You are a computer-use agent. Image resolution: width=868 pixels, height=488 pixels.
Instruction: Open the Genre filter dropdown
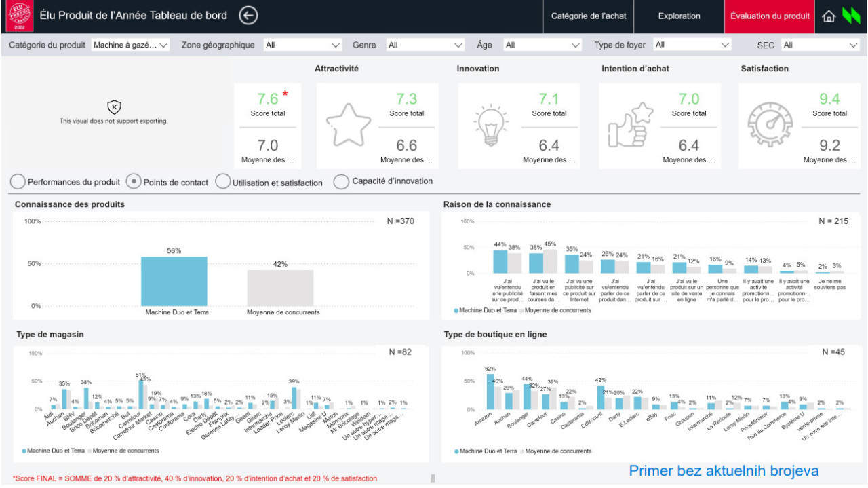425,45
